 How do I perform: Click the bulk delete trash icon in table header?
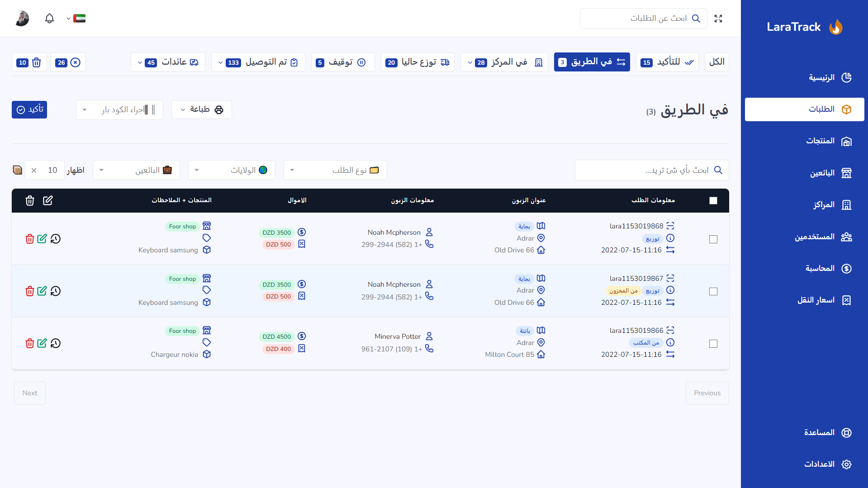29,200
